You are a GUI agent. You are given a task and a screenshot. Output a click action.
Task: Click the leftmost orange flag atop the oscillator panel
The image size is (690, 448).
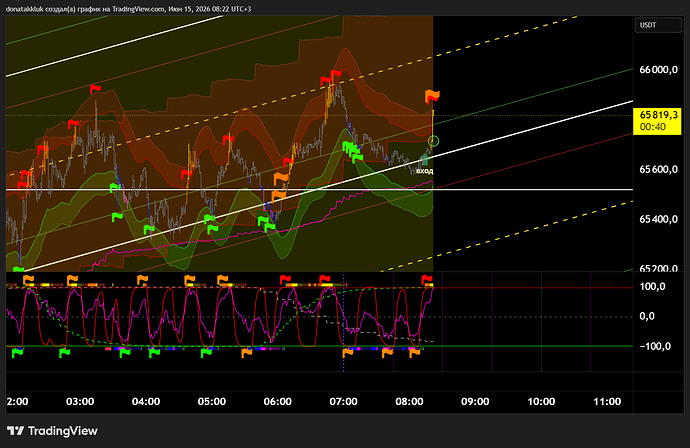28,279
